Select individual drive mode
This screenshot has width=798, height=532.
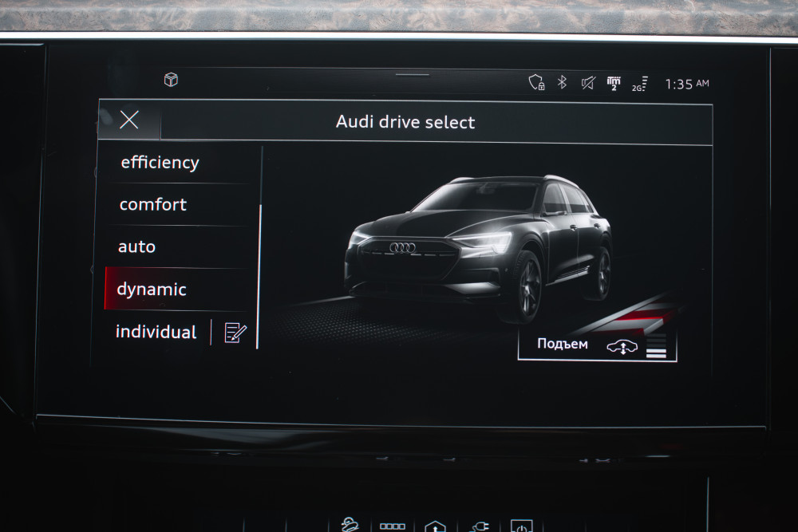pos(156,332)
